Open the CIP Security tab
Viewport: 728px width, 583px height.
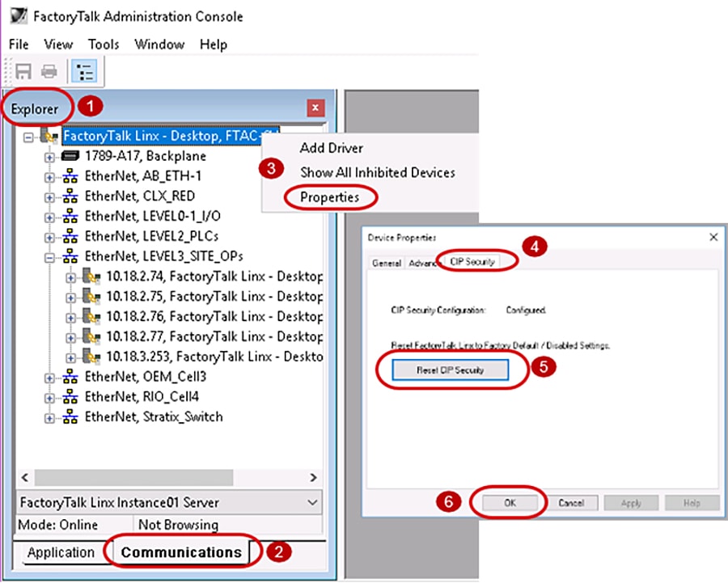click(472, 262)
